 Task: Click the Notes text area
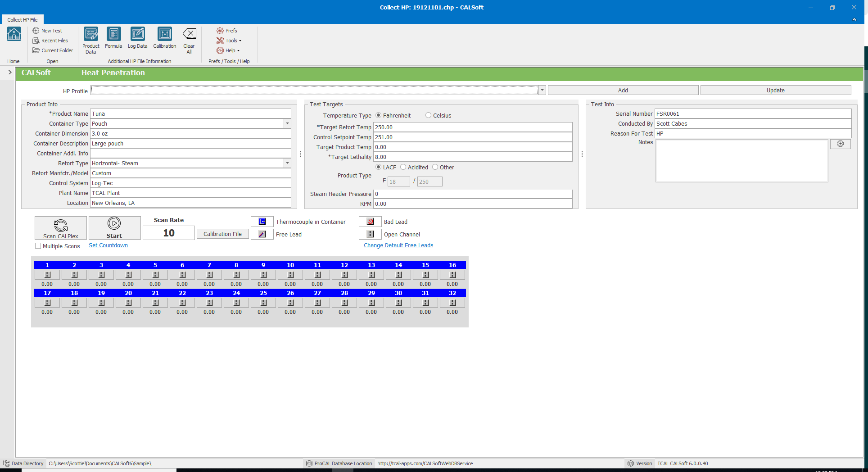click(x=741, y=160)
